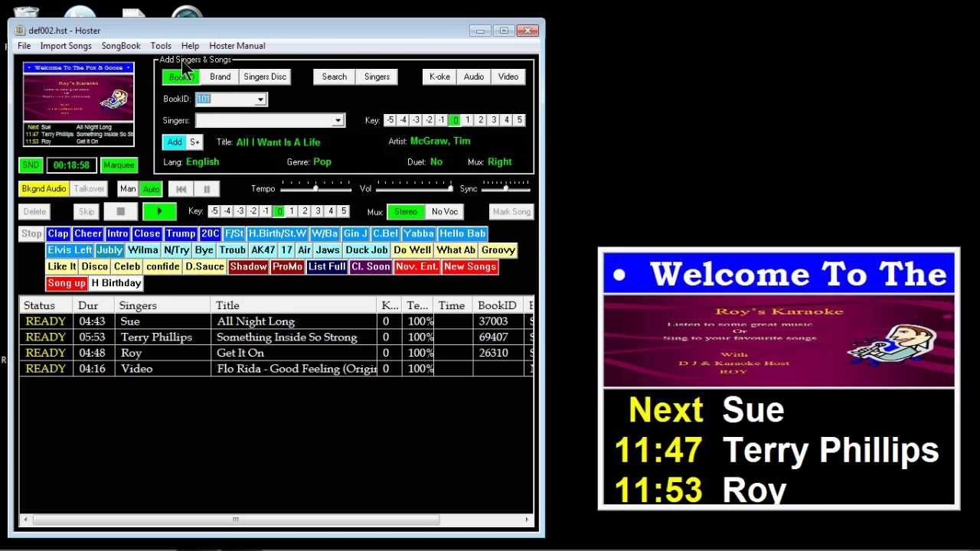Viewport: 980px width, 551px height.
Task: Show the New Songs message
Action: tap(470, 267)
